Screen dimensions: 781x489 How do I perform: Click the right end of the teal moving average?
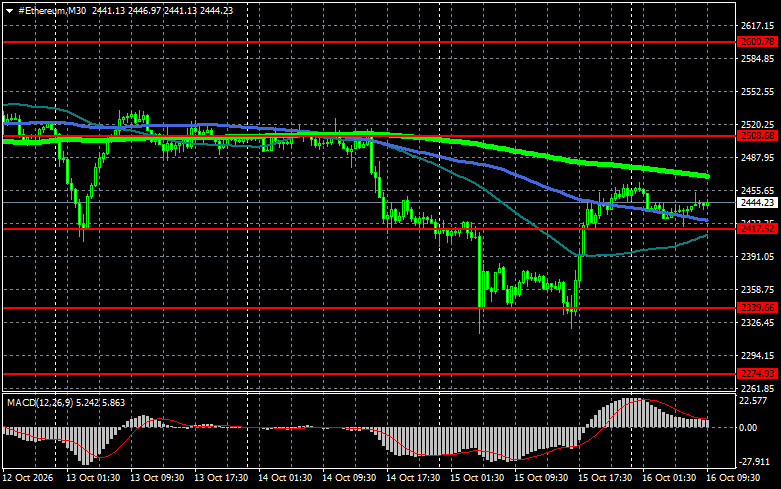point(706,235)
